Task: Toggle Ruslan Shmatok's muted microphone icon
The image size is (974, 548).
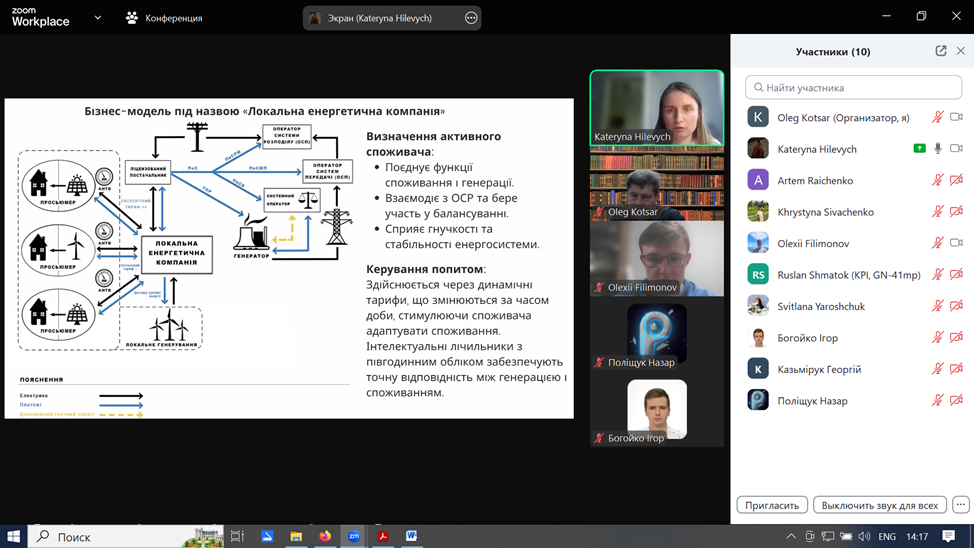Action: (x=937, y=275)
